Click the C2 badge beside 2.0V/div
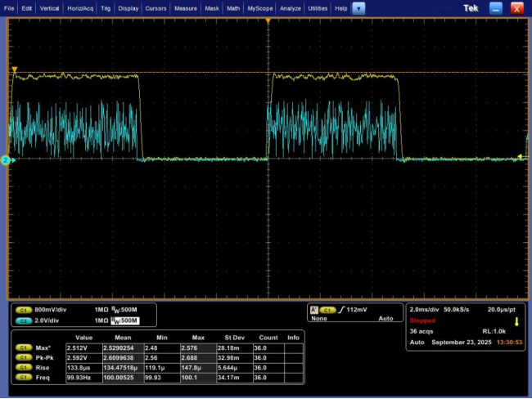 click(x=24, y=321)
